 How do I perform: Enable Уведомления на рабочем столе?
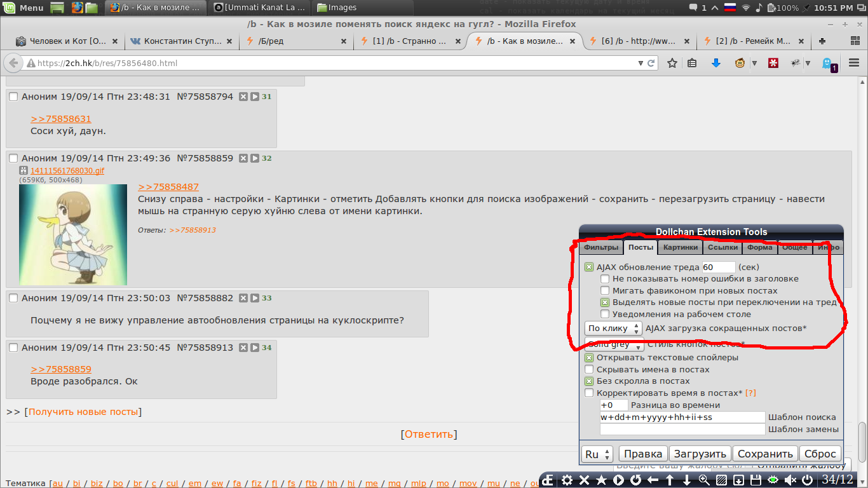605,314
